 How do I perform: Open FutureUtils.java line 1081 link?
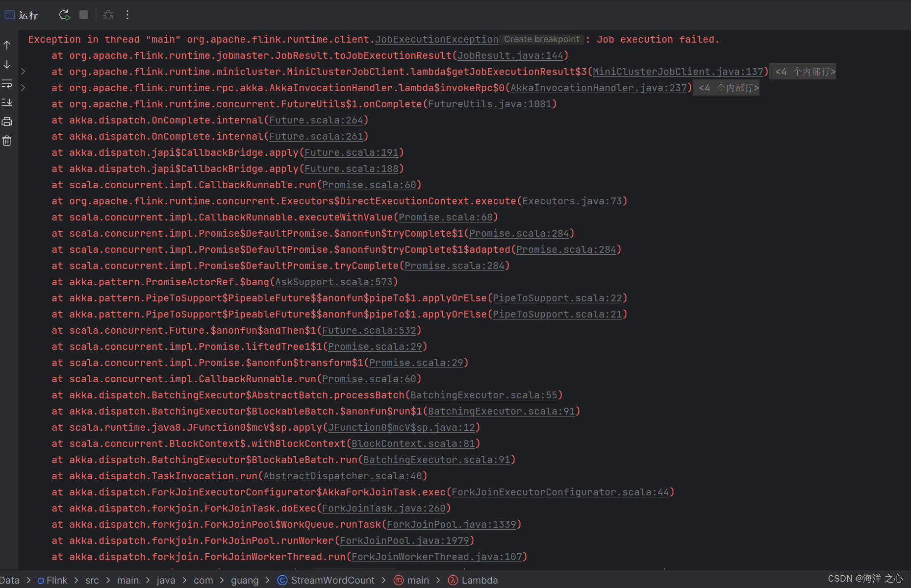(x=490, y=103)
